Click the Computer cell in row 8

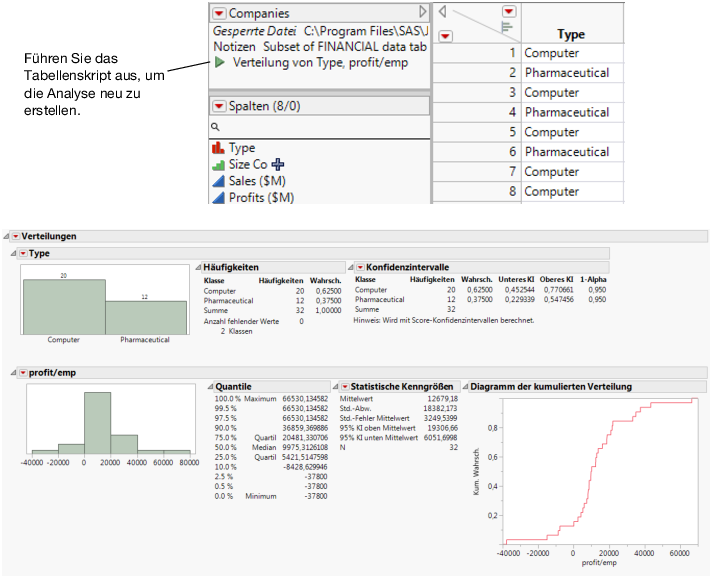(552, 191)
